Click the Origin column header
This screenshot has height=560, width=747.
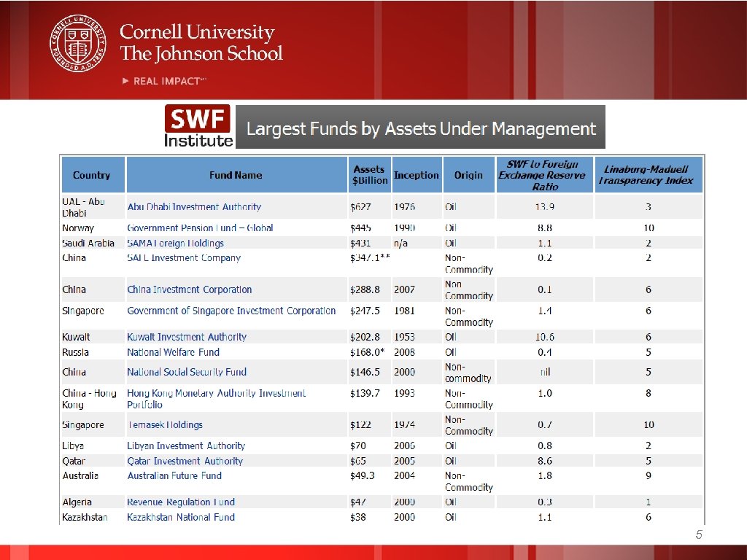pyautogui.click(x=469, y=175)
